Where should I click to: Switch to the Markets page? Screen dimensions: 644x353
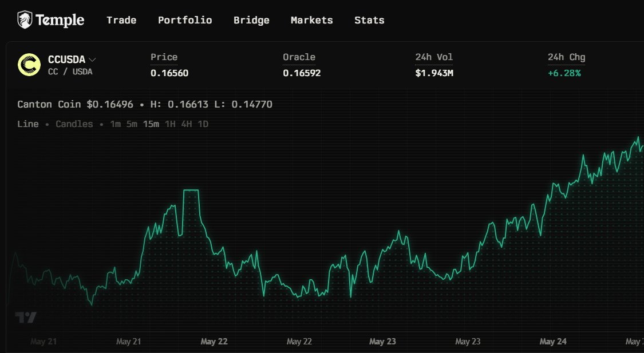(312, 20)
